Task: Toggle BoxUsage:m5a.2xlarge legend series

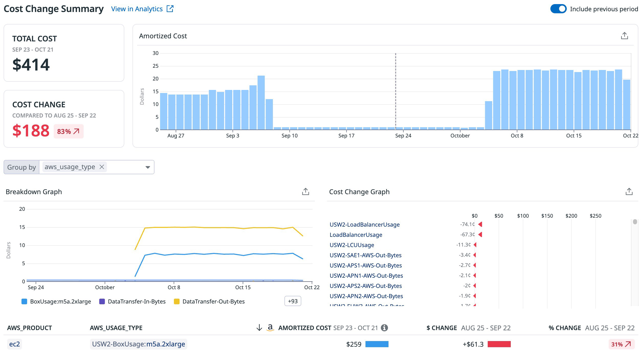Action: [60, 301]
